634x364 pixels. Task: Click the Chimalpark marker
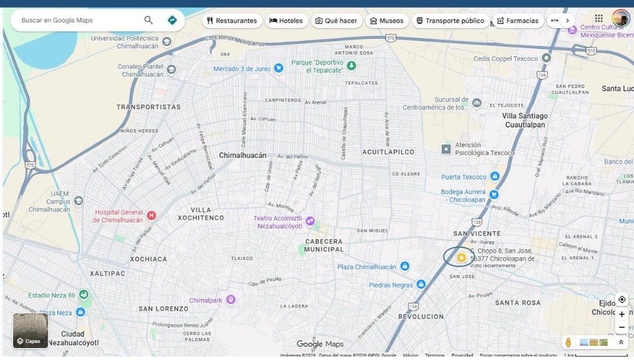click(230, 300)
